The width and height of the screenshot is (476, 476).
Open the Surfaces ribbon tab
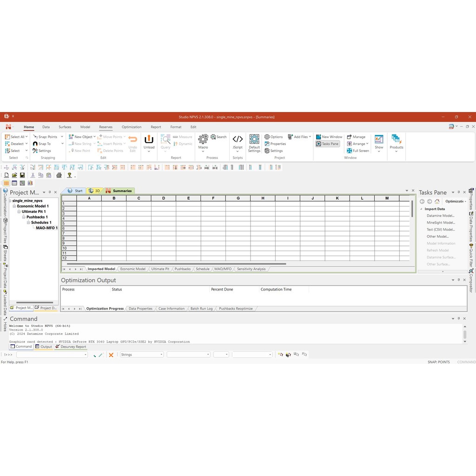[65, 127]
